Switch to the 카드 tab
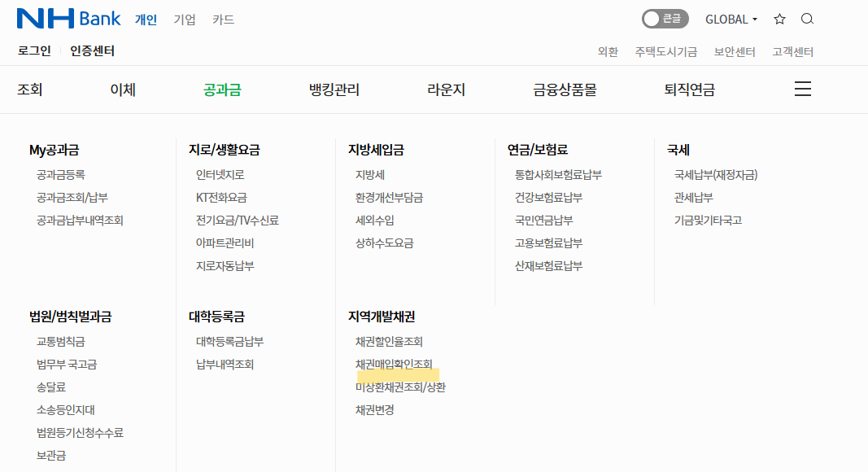 coord(223,20)
